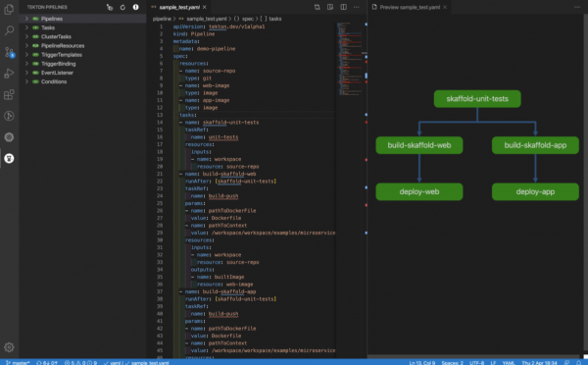The image size is (588, 365).
Task: Click the activity bar icon below Extensions
Action: (x=9, y=116)
